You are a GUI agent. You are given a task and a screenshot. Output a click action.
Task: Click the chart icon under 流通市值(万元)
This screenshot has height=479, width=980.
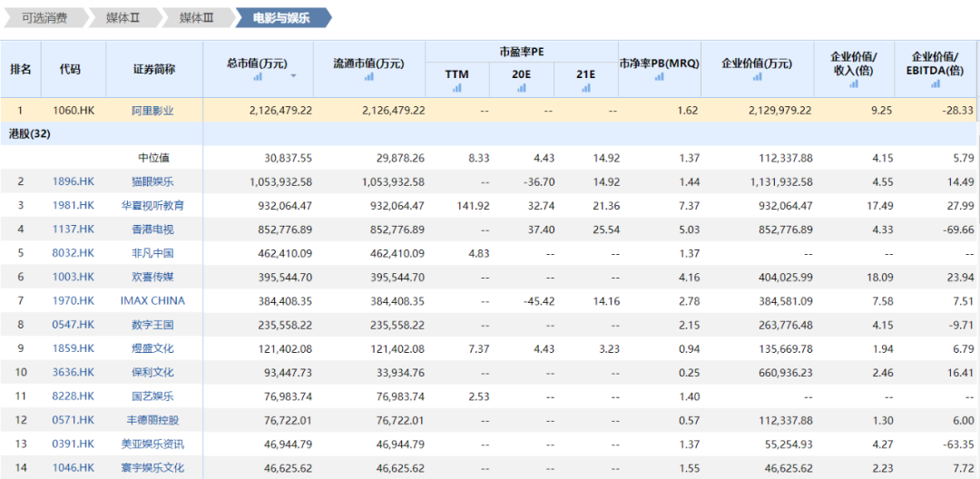pyautogui.click(x=369, y=77)
